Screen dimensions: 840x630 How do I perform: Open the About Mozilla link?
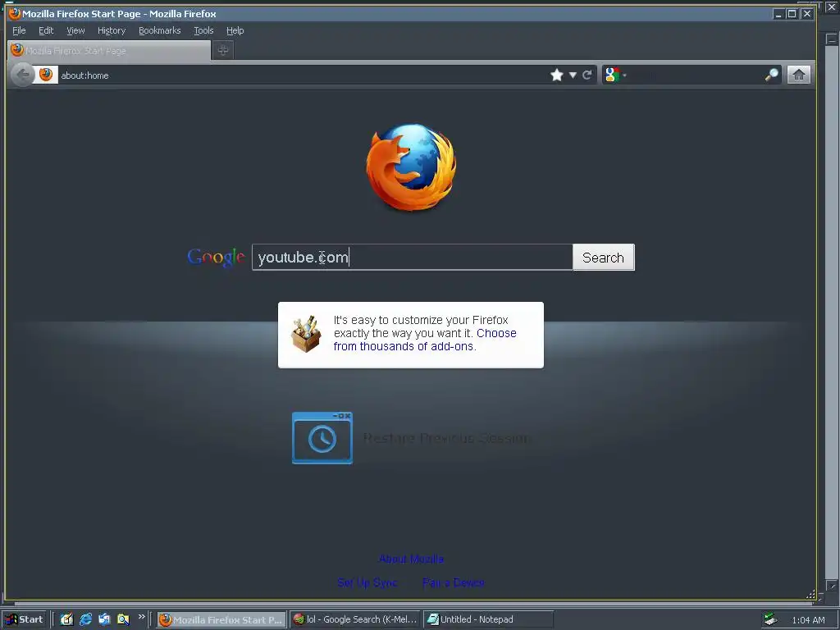tap(411, 559)
